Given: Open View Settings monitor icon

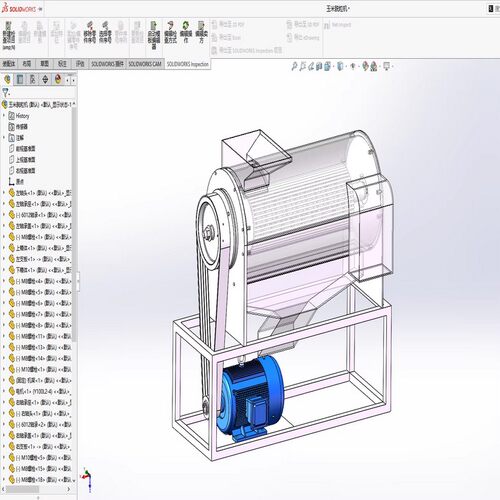Looking at the screenshot, I should point(387,66).
